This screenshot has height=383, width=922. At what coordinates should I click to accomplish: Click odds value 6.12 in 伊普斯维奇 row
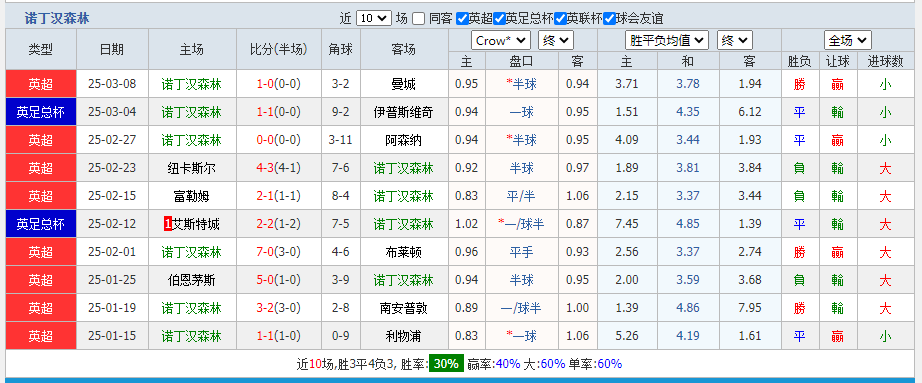pyautogui.click(x=750, y=112)
